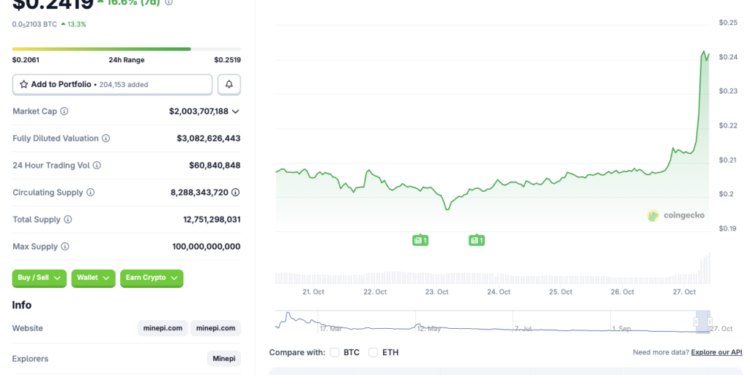Open the Buy / Sell dropdown
This screenshot has width=750, height=375.
(x=39, y=278)
